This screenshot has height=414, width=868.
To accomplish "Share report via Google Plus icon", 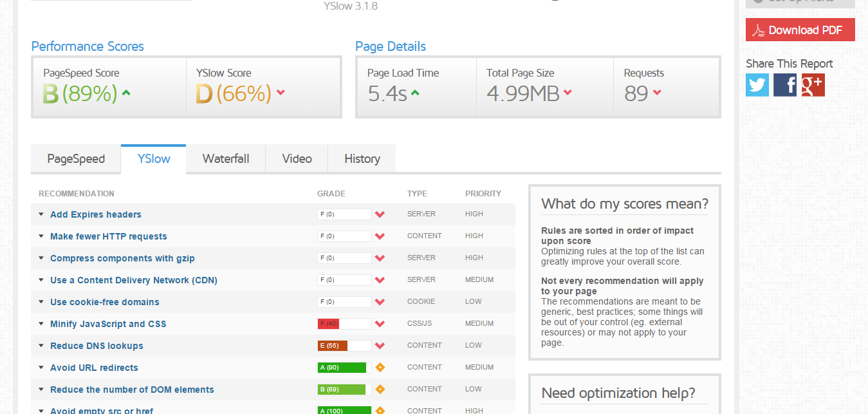I will pyautogui.click(x=813, y=85).
